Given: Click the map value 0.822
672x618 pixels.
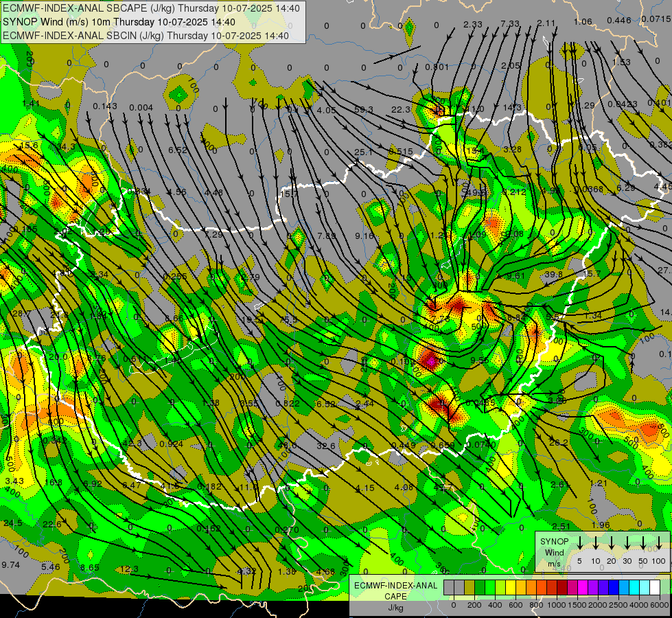Looking at the screenshot, I should point(288,403).
